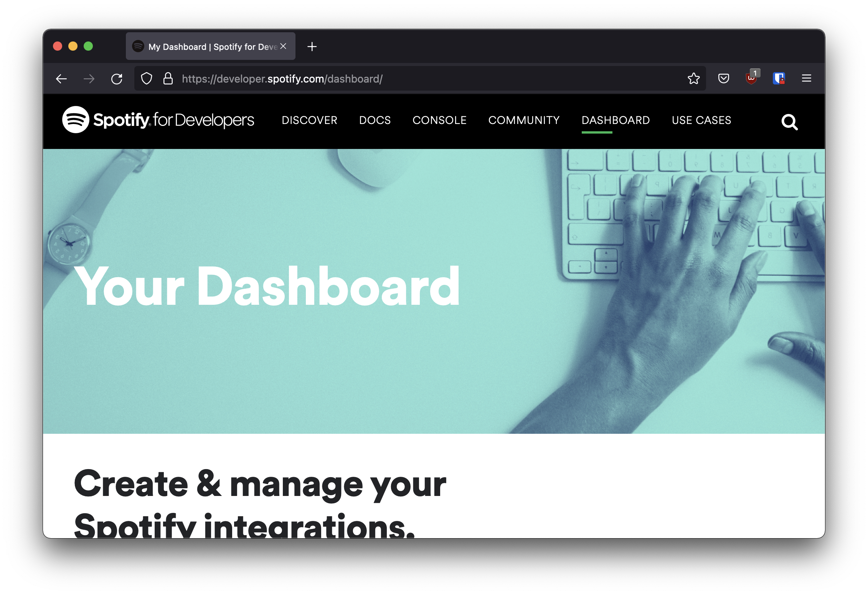Select the USE CASES navigation item
This screenshot has width=868, height=595.
tap(702, 120)
